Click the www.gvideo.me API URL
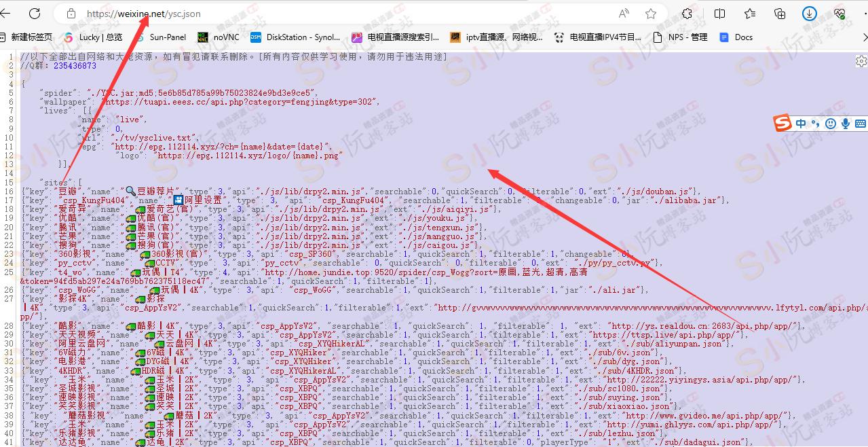The width and height of the screenshot is (868, 447). click(706, 415)
